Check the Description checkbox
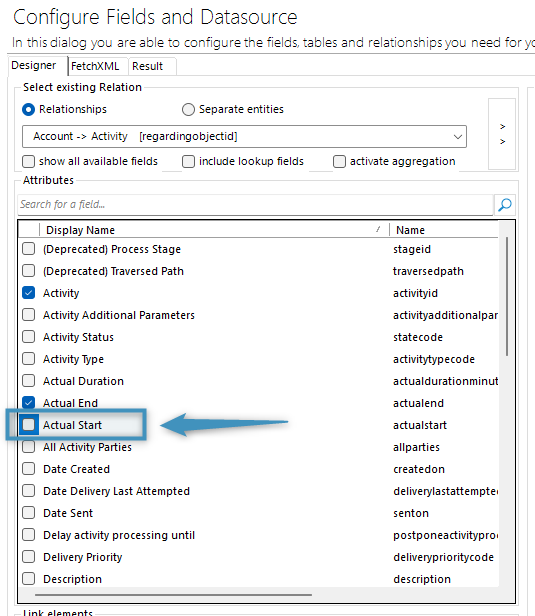The image size is (535, 616). click(x=28, y=579)
